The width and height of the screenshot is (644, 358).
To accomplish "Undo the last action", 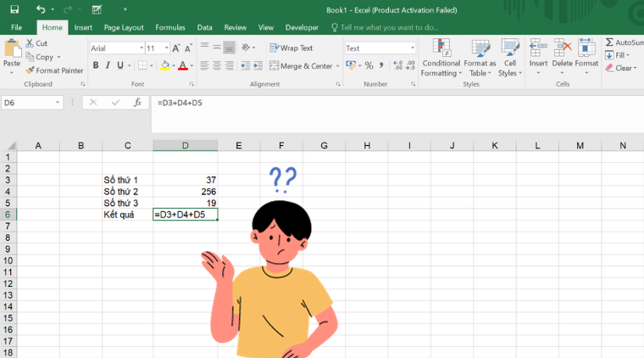I will point(41,9).
